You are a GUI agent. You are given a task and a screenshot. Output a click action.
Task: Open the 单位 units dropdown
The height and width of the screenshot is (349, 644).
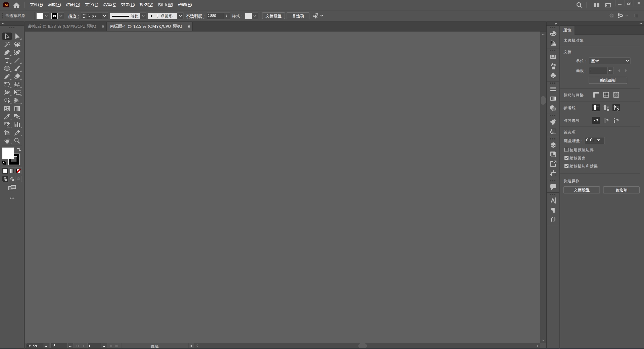pyautogui.click(x=609, y=61)
